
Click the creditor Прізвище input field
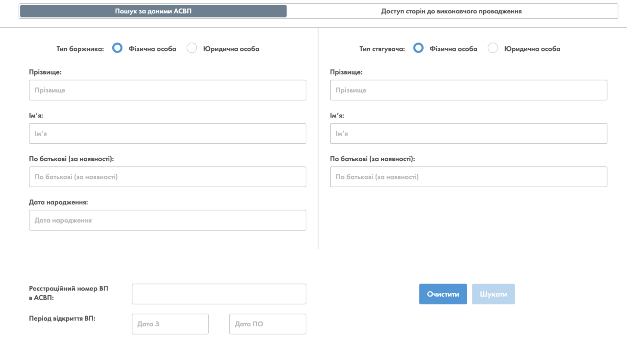click(468, 90)
